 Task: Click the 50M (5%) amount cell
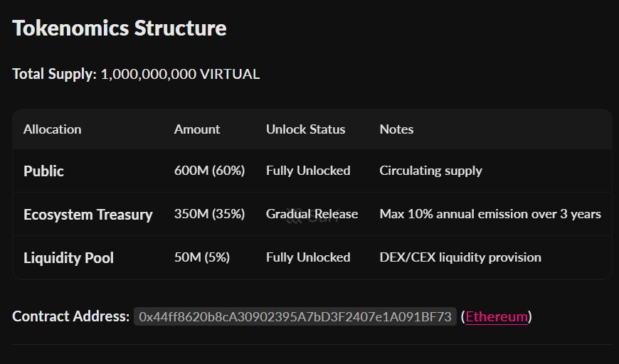coord(202,257)
